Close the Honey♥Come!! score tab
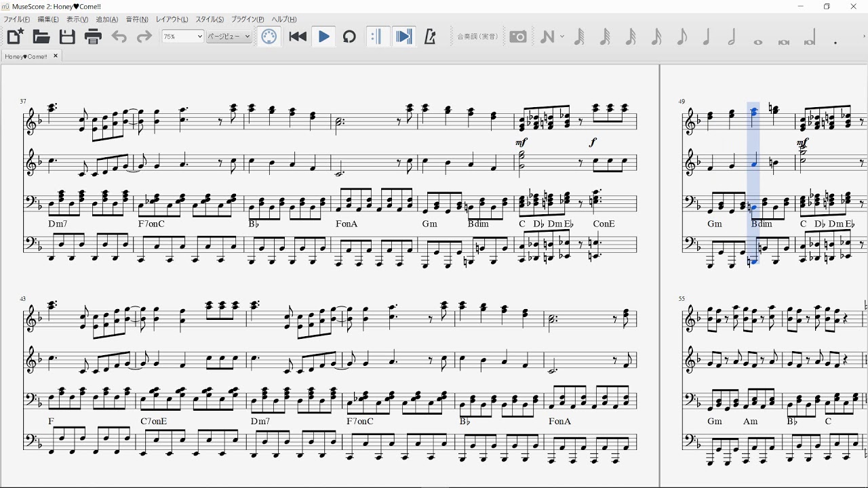Viewport: 868px width, 488px height. (56, 56)
